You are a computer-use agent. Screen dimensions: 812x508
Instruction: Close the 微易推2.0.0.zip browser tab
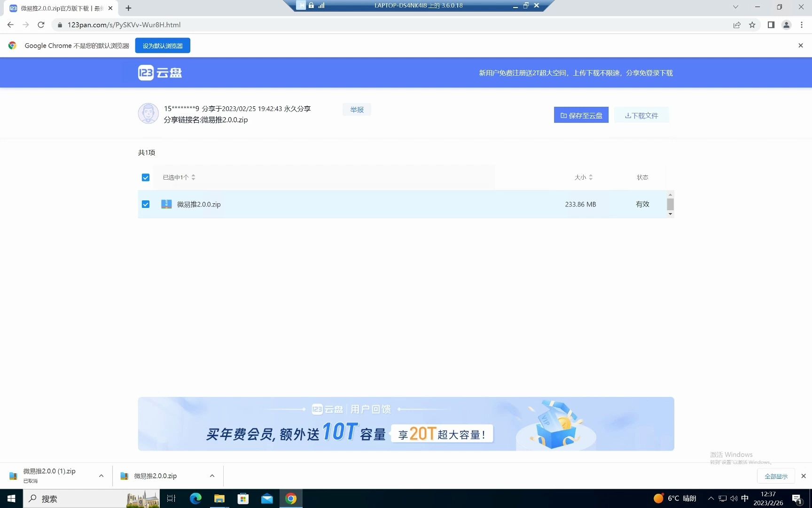pos(110,8)
